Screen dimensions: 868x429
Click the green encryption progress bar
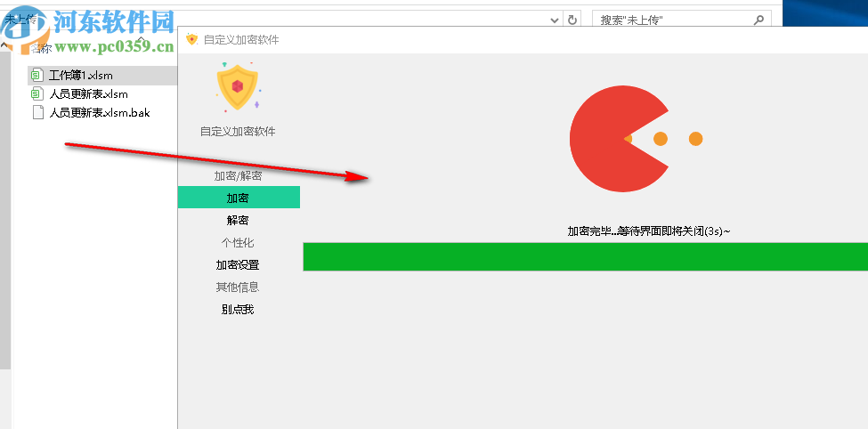click(x=585, y=257)
